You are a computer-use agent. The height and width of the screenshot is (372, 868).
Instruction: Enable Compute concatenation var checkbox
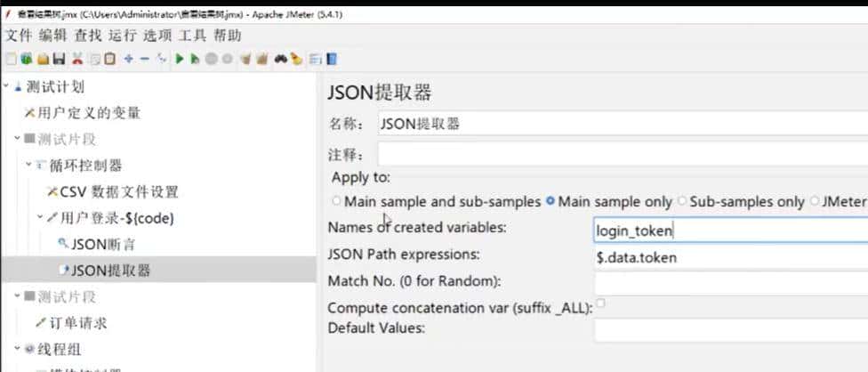coord(600,303)
